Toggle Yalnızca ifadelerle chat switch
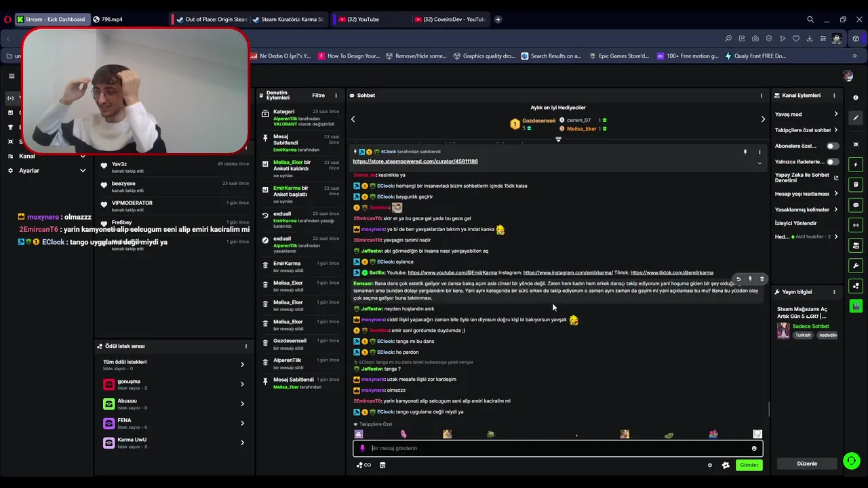Screen dimensions: 868x488 832,162
